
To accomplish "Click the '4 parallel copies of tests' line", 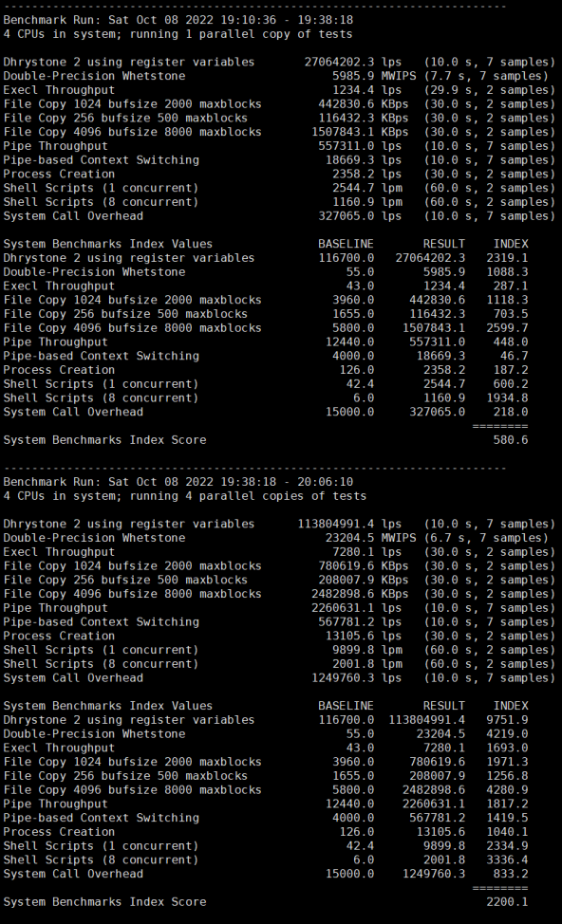I will (184, 495).
